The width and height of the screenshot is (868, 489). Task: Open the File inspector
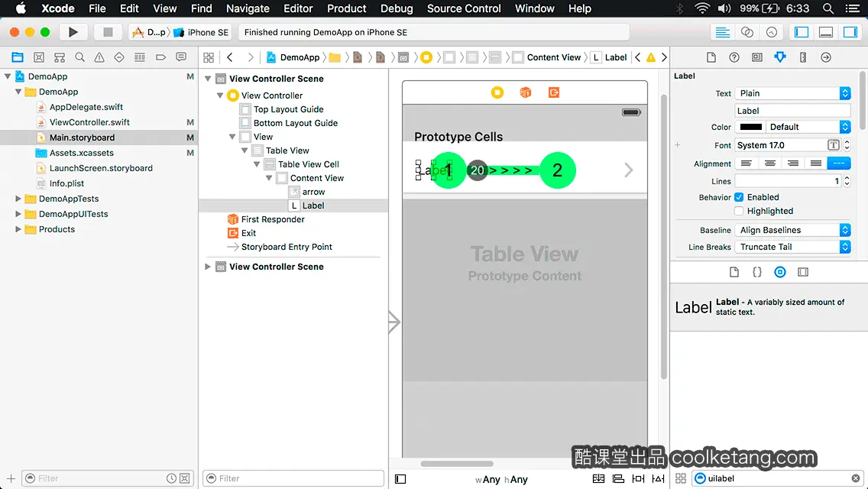pos(711,57)
